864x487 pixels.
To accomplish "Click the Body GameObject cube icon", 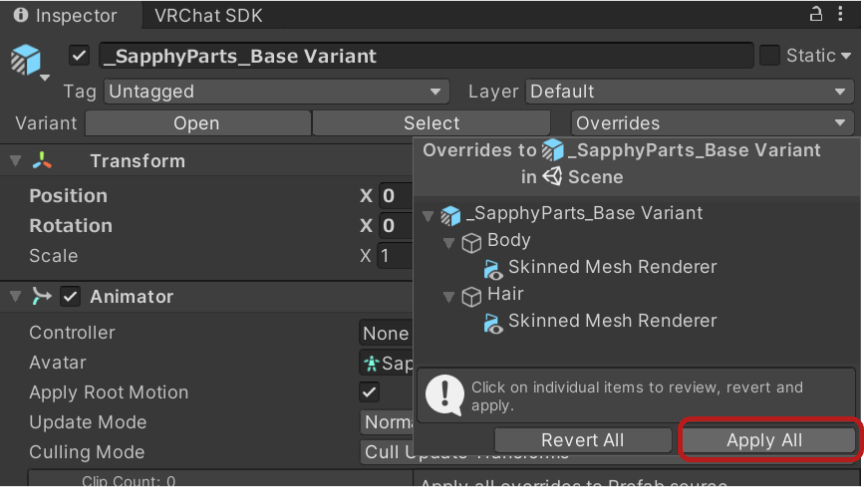I will click(471, 242).
